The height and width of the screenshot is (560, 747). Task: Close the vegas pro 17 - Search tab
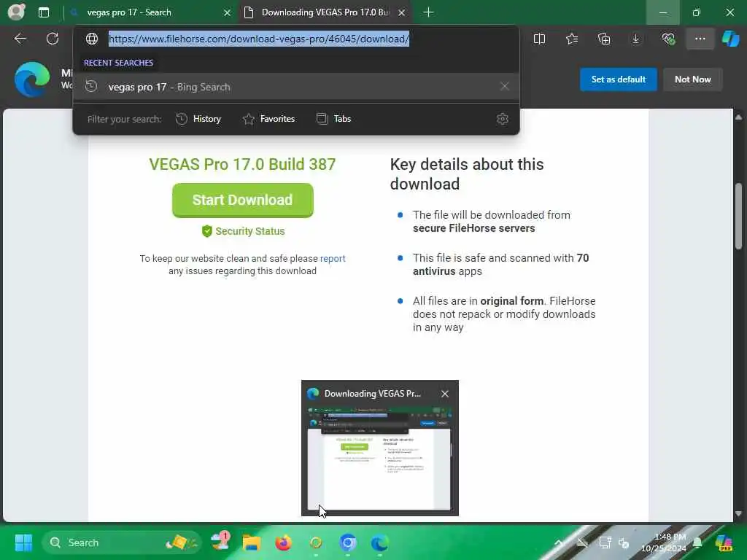pyautogui.click(x=228, y=13)
